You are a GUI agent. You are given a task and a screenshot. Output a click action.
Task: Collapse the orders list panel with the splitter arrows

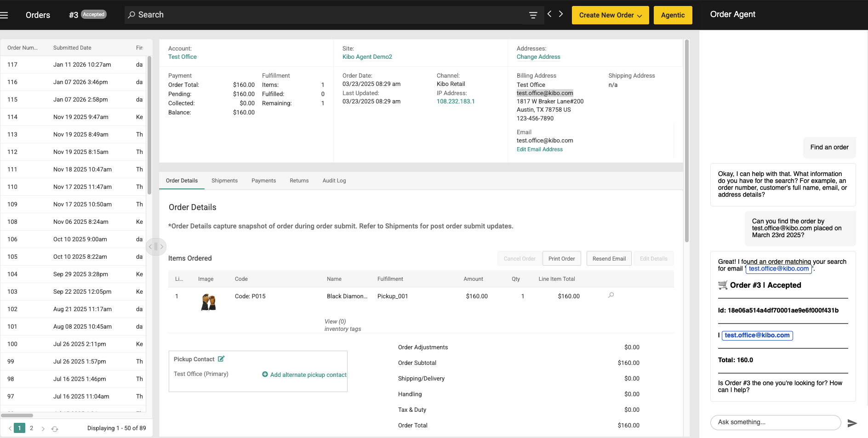(x=156, y=247)
